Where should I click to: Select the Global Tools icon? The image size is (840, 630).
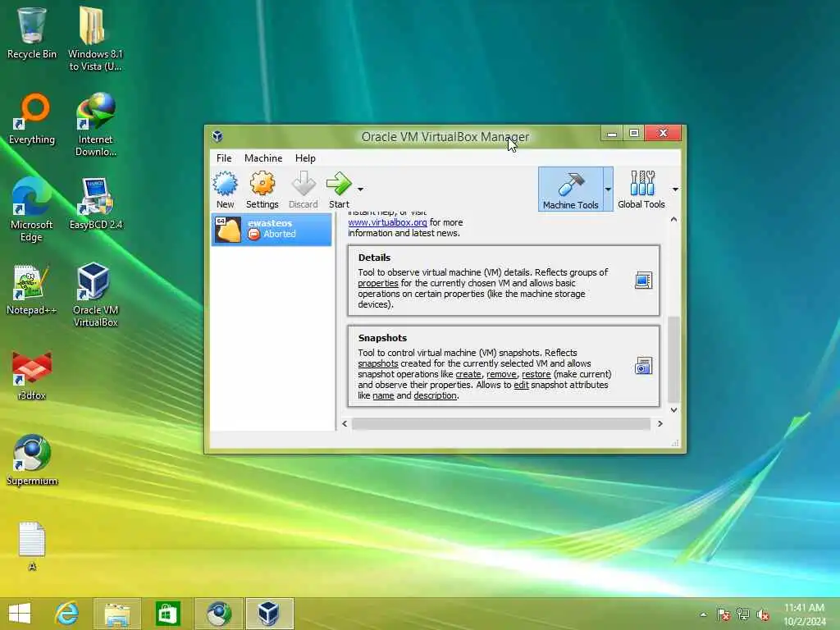pyautogui.click(x=641, y=189)
